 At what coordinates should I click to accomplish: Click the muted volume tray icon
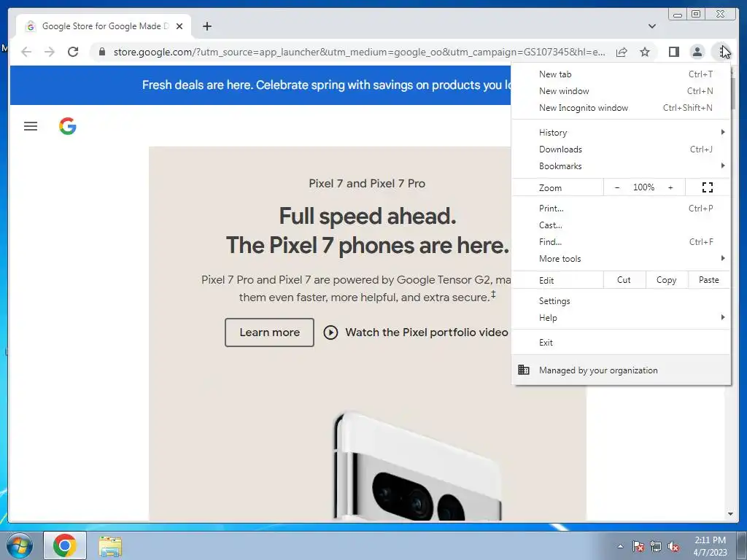click(x=673, y=546)
